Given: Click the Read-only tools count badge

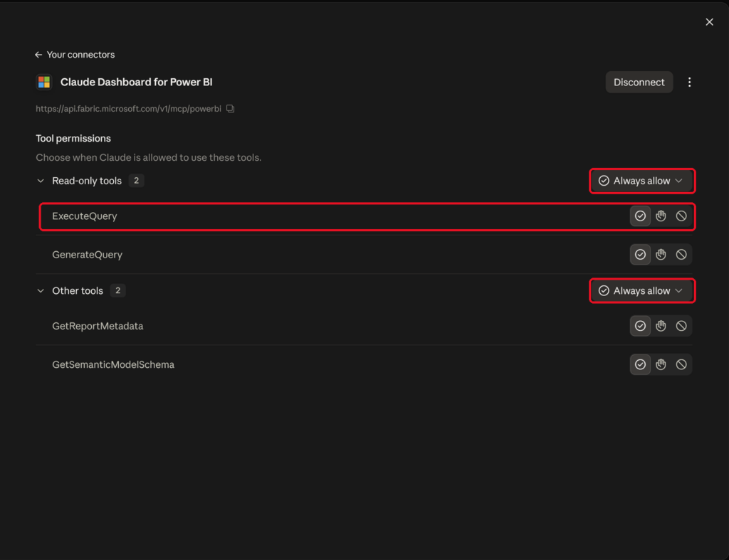Looking at the screenshot, I should click(x=136, y=181).
